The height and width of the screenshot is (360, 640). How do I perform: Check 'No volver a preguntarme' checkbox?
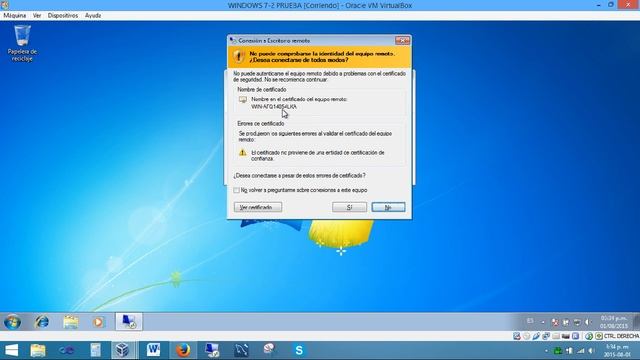[236, 190]
